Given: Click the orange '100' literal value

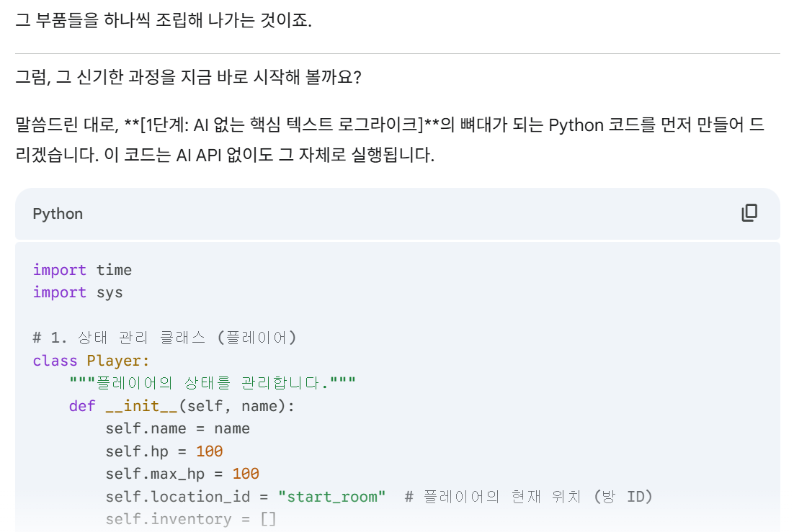Looking at the screenshot, I should tap(211, 451).
